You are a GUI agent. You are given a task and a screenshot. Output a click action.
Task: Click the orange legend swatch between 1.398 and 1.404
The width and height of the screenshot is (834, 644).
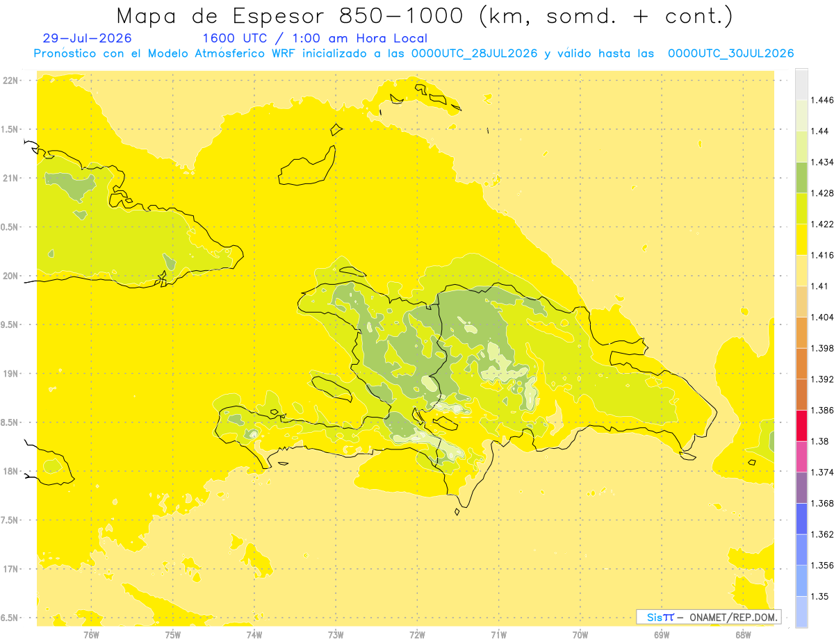[x=801, y=332]
